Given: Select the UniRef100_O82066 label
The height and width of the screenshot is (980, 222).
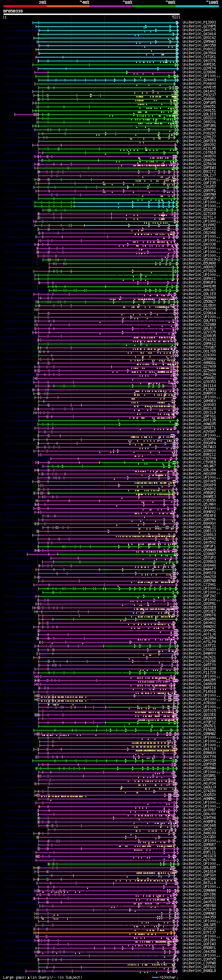Looking at the screenshot, I should click(x=199, y=233).
